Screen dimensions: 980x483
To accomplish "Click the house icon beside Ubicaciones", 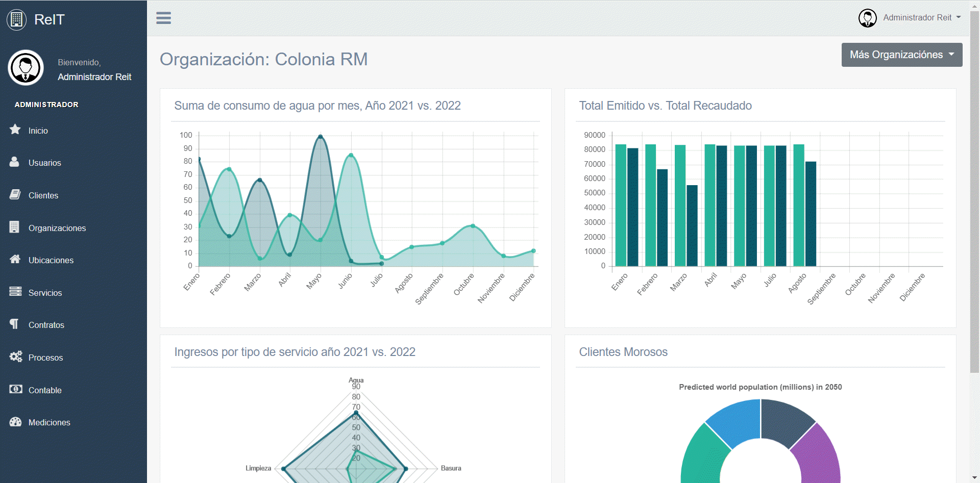I will pyautogui.click(x=15, y=259).
